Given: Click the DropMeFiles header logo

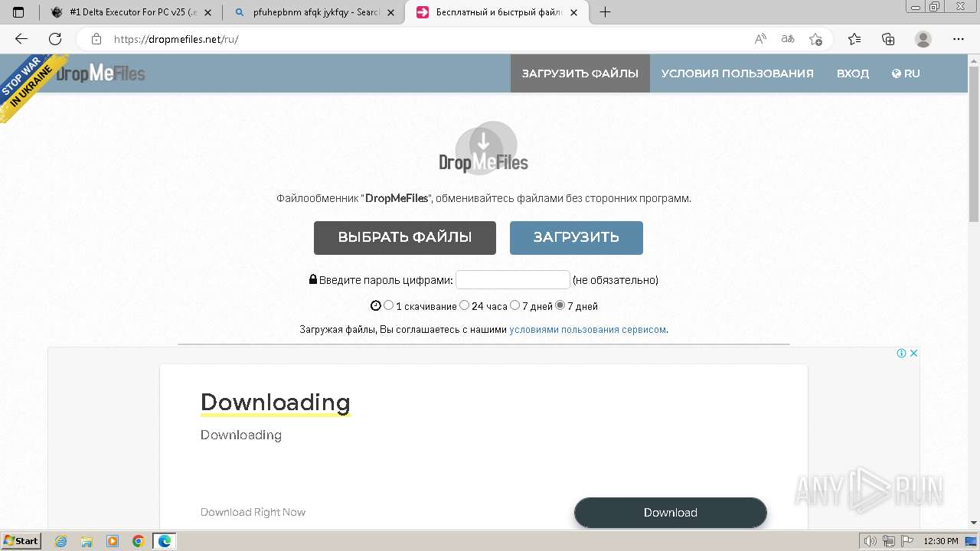Looking at the screenshot, I should point(100,73).
